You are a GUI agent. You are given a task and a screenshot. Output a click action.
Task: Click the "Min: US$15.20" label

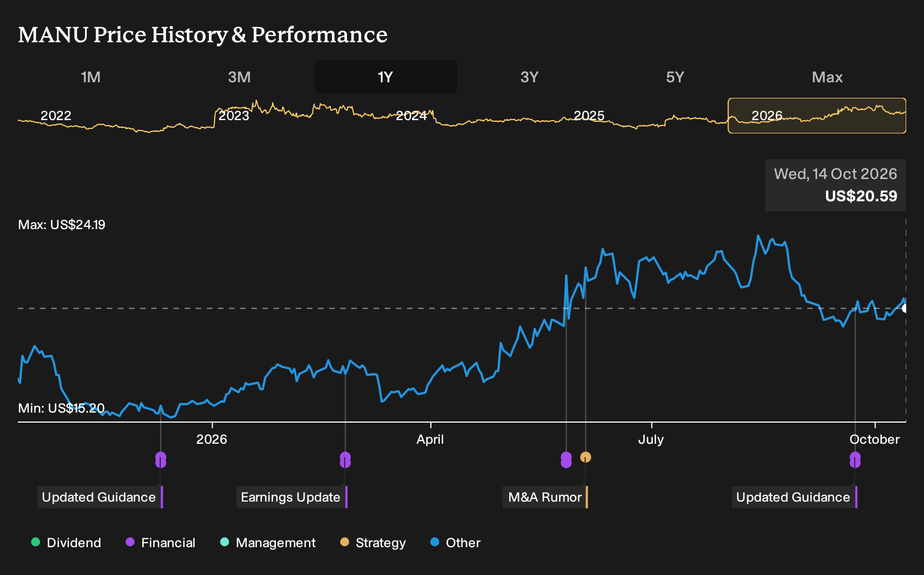coord(61,408)
